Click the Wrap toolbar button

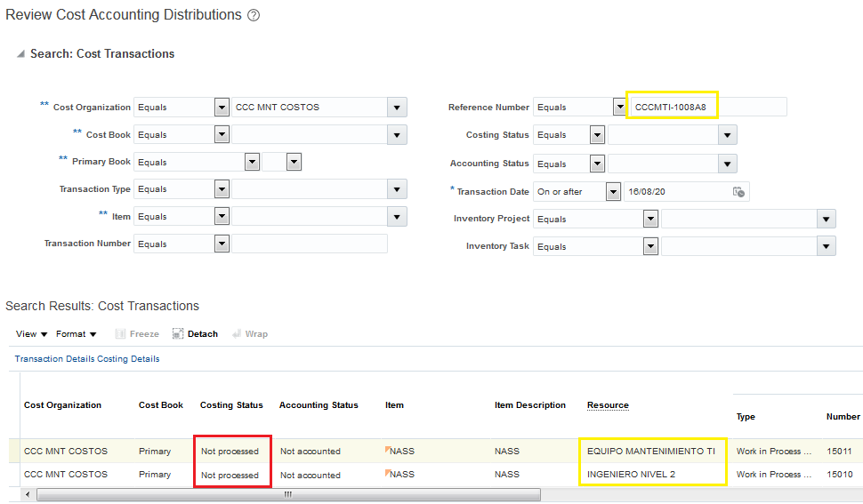click(250, 333)
